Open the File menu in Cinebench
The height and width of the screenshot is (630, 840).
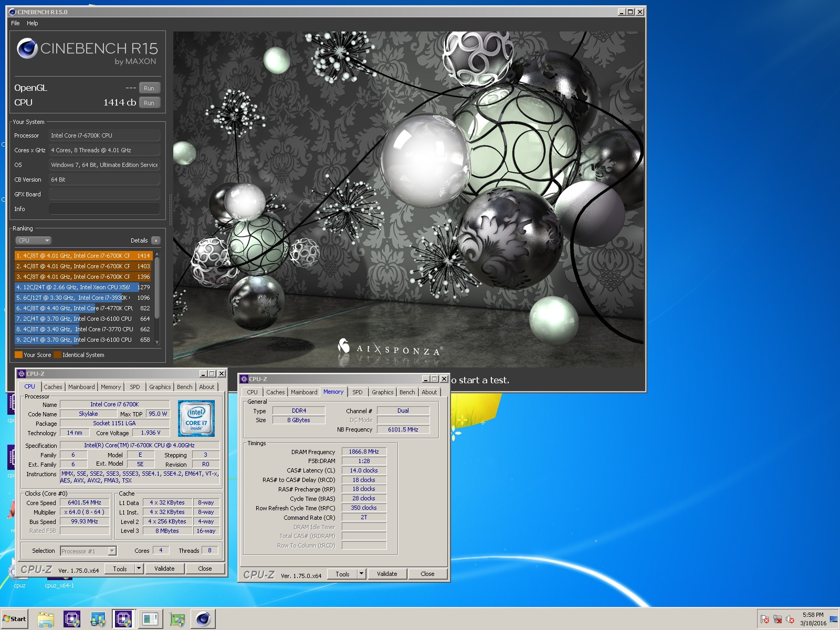click(x=15, y=23)
